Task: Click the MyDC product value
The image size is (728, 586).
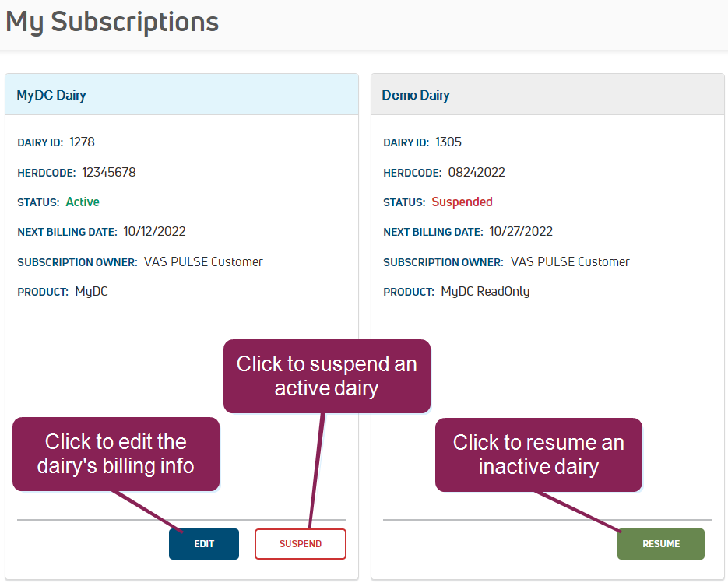Action: [x=91, y=292]
